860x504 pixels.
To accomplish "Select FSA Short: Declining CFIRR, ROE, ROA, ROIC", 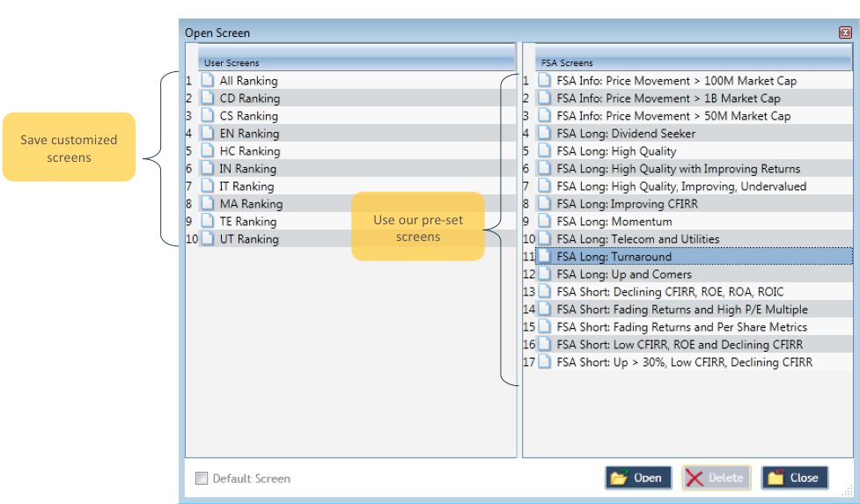I will (x=670, y=291).
